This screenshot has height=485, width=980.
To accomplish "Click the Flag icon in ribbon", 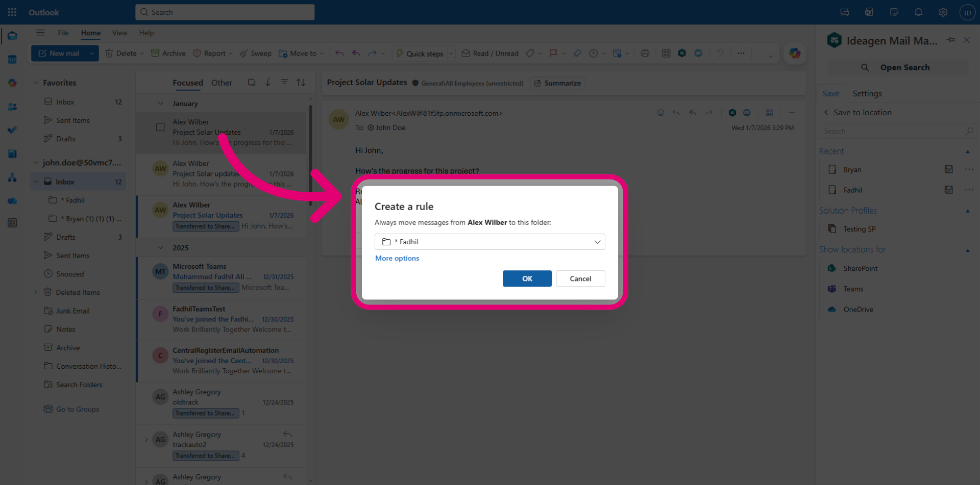I will coord(553,53).
